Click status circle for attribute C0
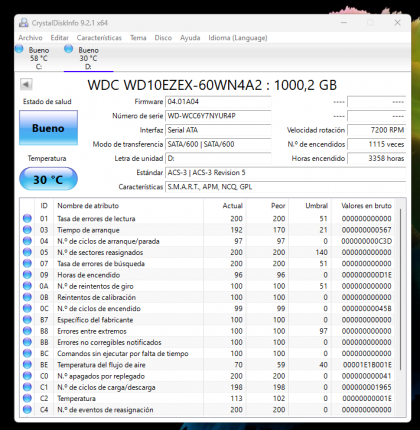Image resolution: width=420 pixels, height=430 pixels. (27, 376)
